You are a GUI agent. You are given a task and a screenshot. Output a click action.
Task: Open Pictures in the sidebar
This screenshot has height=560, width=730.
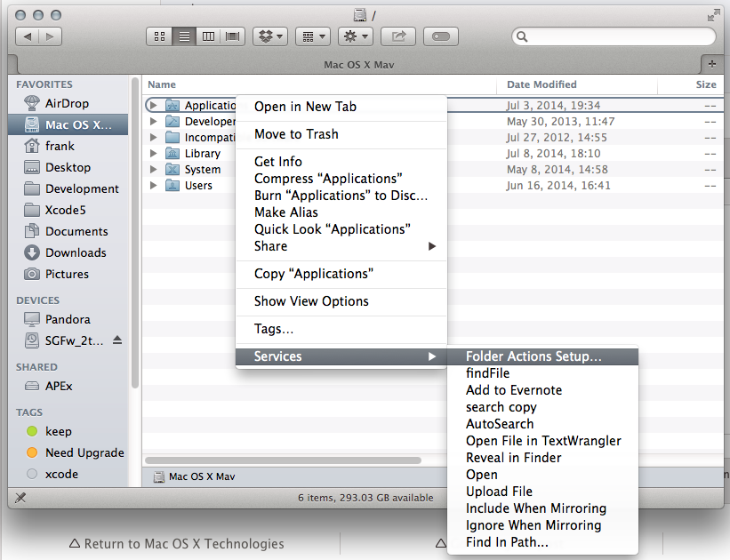pyautogui.click(x=67, y=274)
